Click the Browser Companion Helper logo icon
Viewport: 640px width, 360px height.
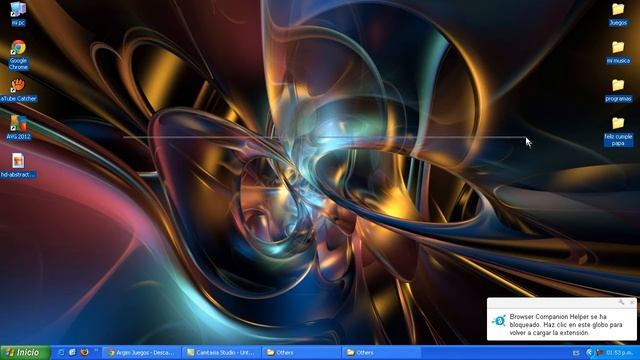pos(499,320)
